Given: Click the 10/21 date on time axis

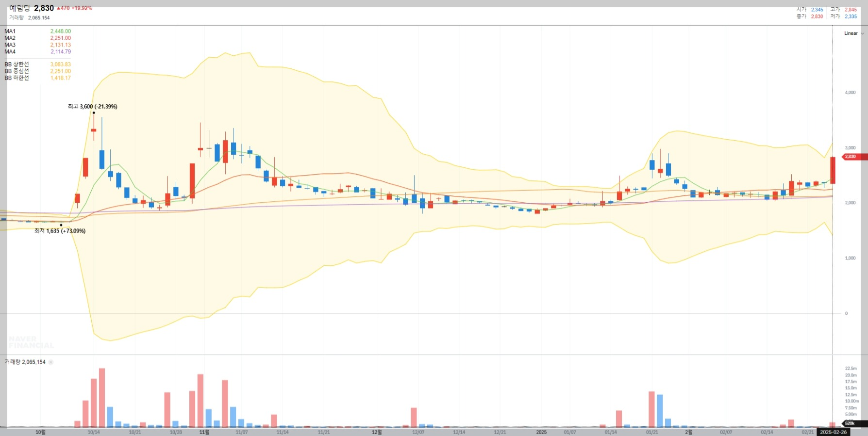Looking at the screenshot, I should [x=135, y=432].
